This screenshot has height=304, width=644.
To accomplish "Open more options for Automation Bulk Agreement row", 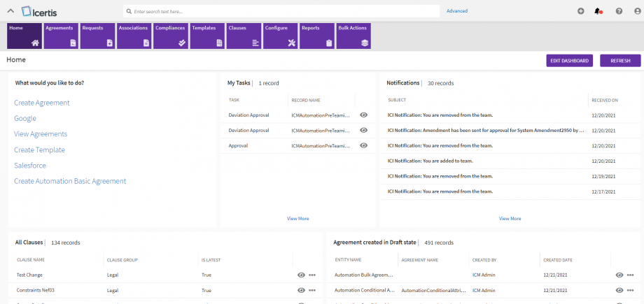I will [631, 275].
